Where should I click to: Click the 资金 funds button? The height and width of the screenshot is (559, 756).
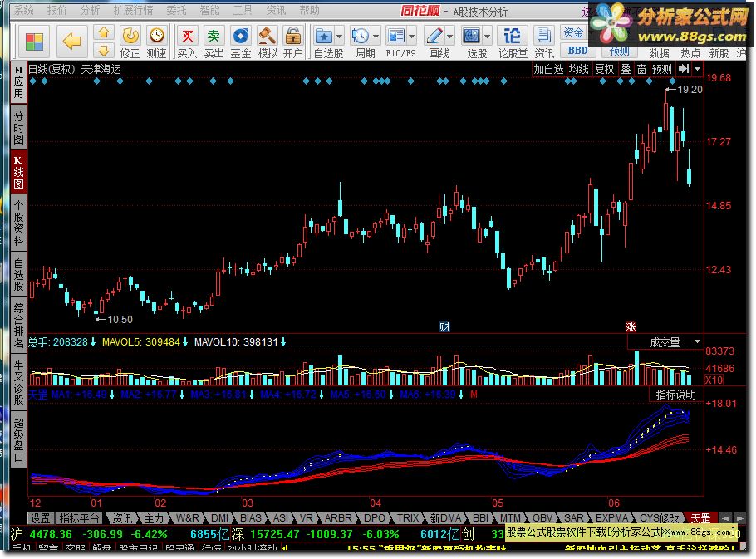click(x=573, y=32)
